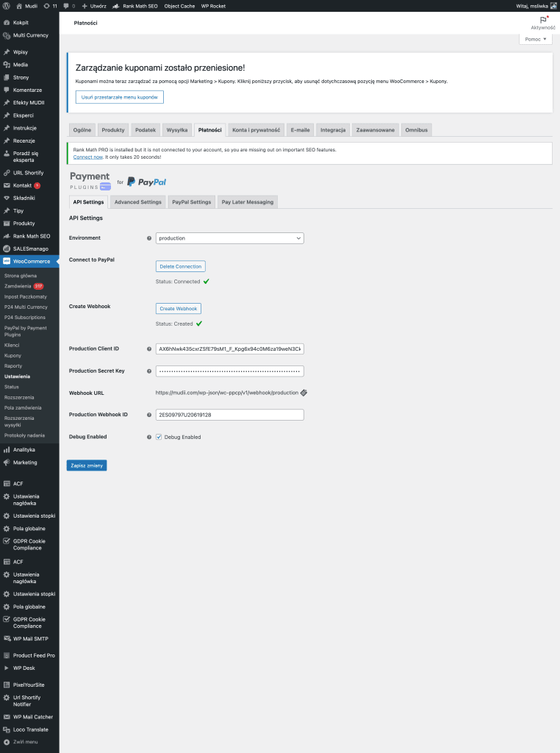Click the help icon beside Debug Enabled
This screenshot has height=753, width=560.
(x=149, y=437)
